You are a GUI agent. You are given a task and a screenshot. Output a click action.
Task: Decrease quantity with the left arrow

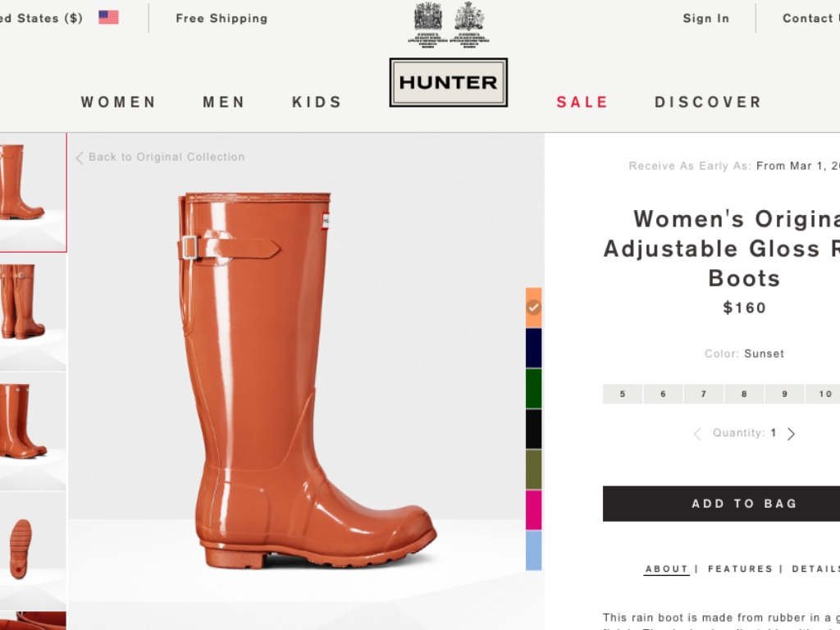[697, 434]
